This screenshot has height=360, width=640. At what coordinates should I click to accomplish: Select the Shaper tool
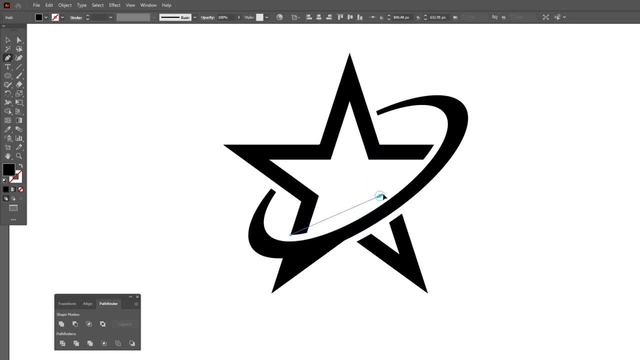8,85
